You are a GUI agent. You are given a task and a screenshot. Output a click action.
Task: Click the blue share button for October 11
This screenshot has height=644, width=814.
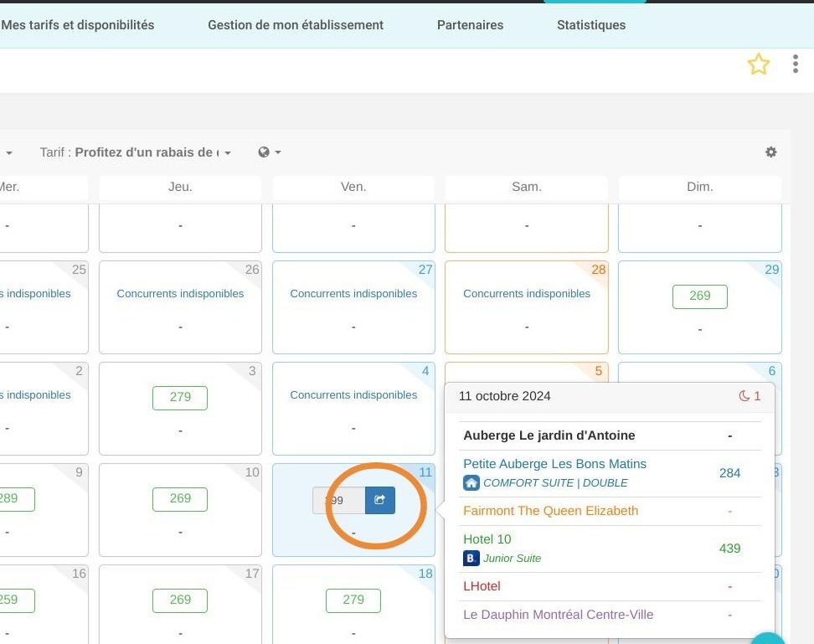(380, 500)
